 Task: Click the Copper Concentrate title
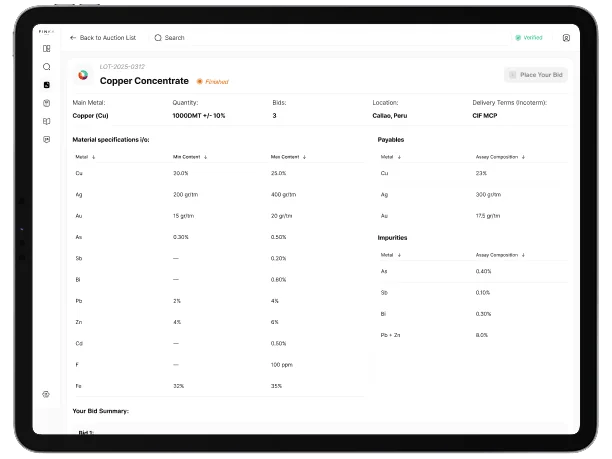click(144, 81)
